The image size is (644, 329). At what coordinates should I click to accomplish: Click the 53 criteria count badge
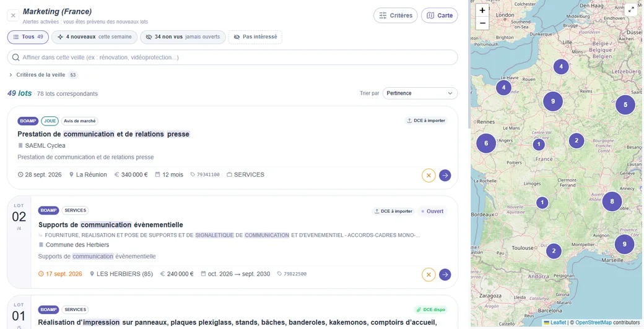[72, 75]
